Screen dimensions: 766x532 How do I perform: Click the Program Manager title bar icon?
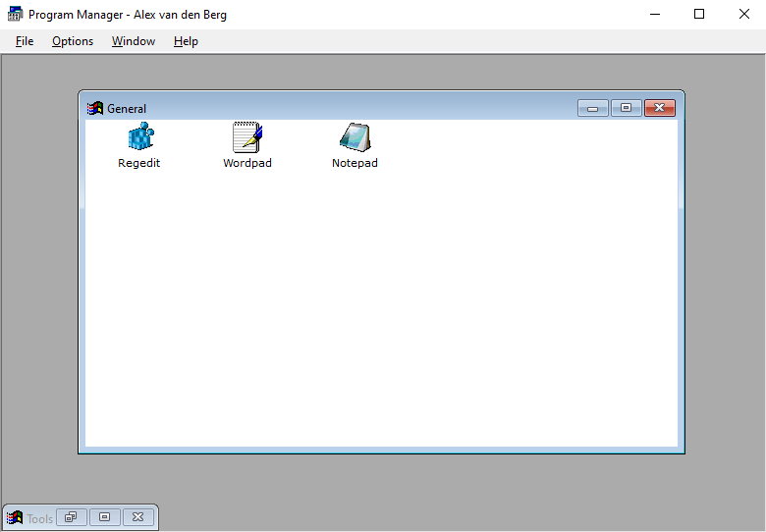pos(15,14)
